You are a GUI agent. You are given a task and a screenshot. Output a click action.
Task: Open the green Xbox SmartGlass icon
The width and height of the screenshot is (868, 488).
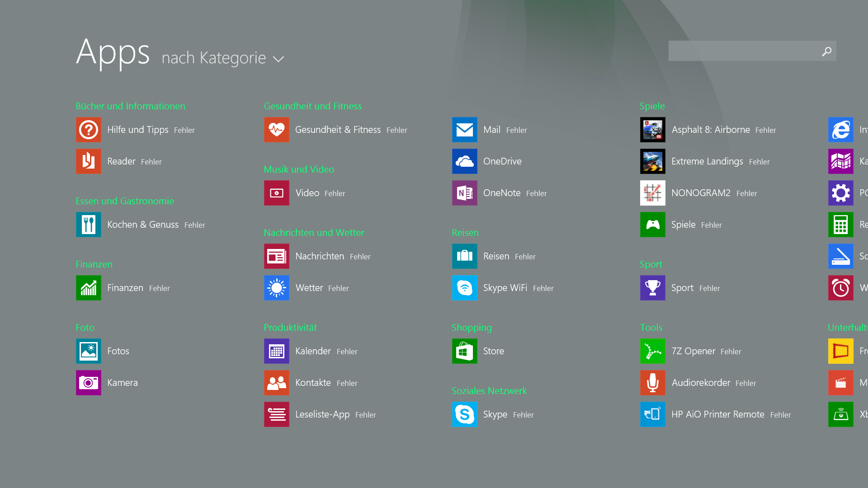tap(840, 414)
